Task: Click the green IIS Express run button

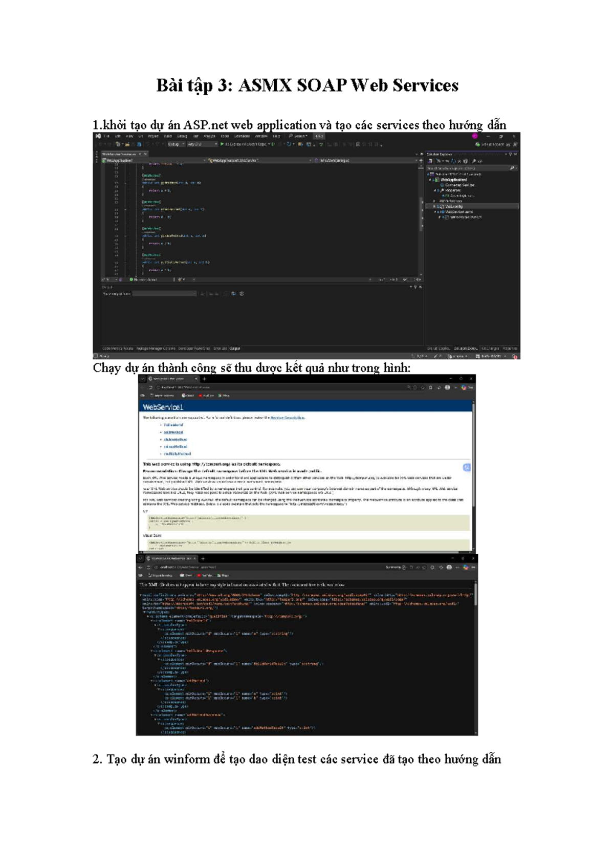Action: [x=246, y=144]
